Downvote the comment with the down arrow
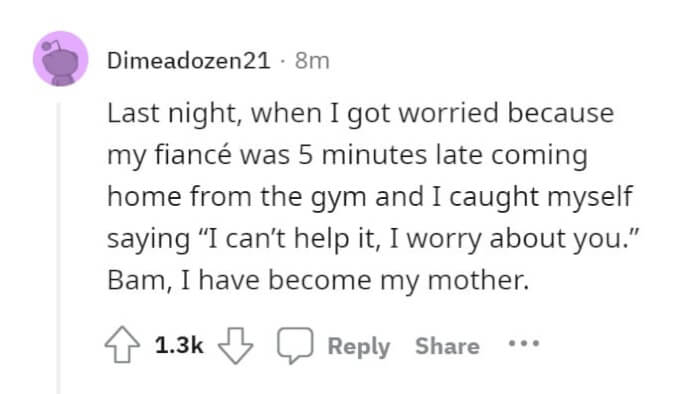Image resolution: width=700 pixels, height=394 pixels. 235,345
